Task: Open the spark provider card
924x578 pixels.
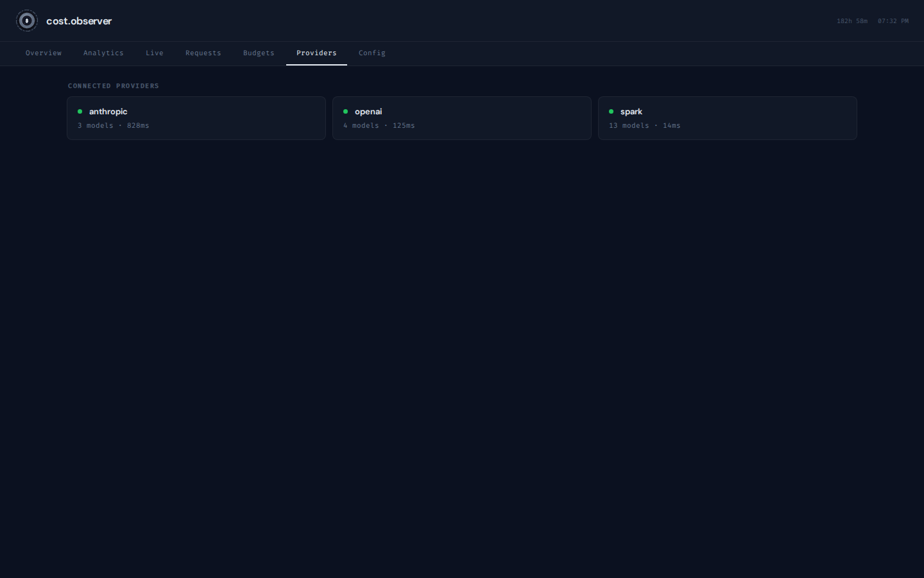Action: [728, 118]
